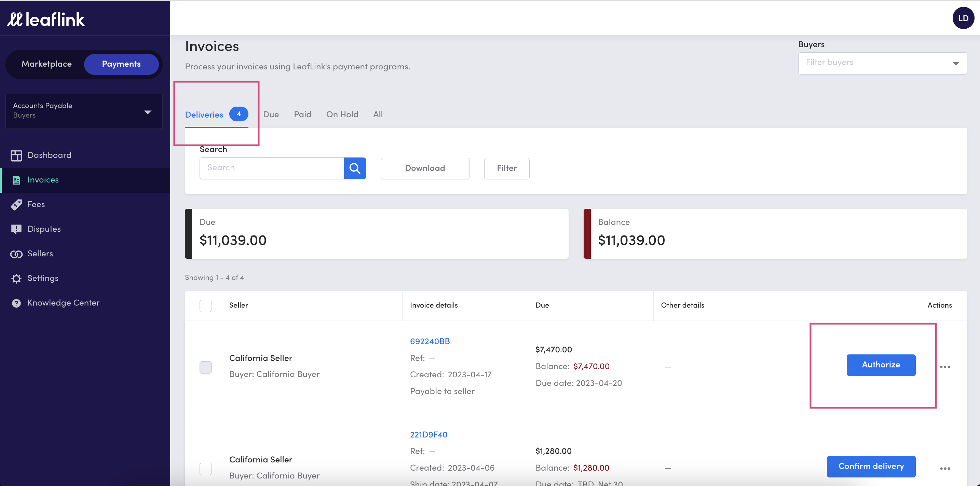Go to Fees in sidebar
This screenshot has width=980, height=486.
pyautogui.click(x=85, y=205)
